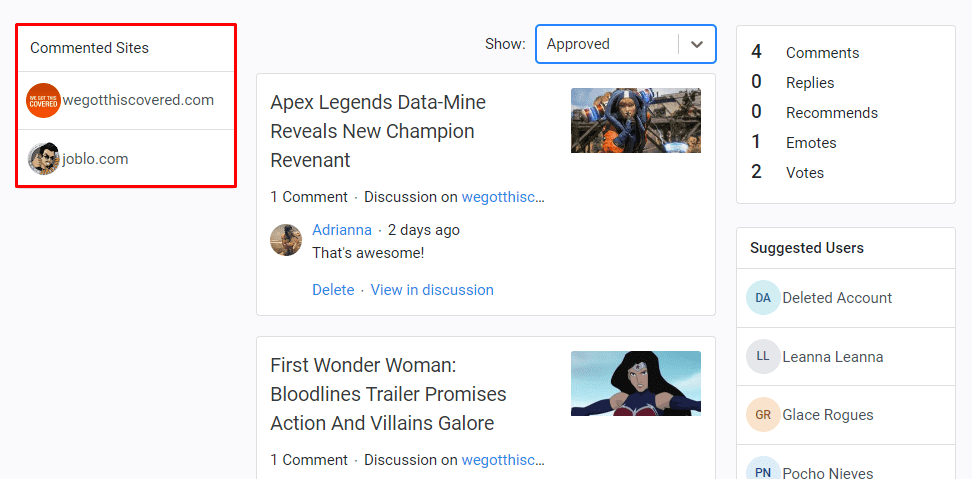Click Adrianna's profile avatar picture
The image size is (972, 479).
(x=286, y=240)
